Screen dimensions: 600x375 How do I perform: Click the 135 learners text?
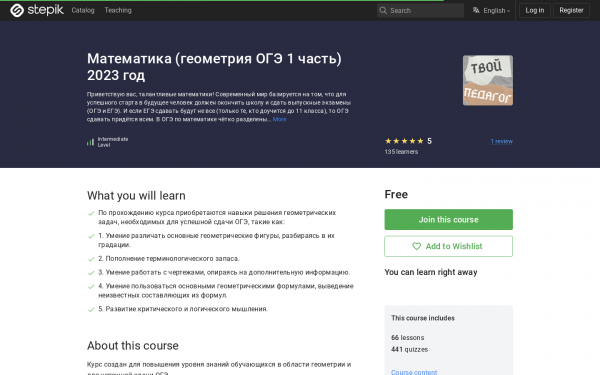pyautogui.click(x=401, y=152)
